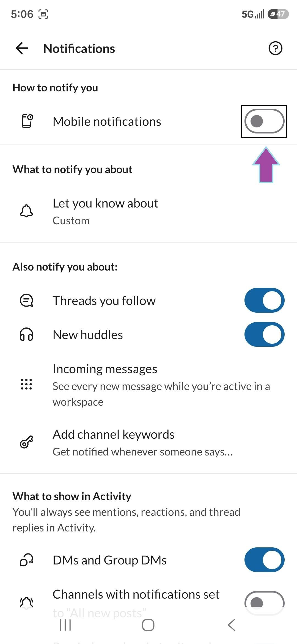Tap the headphones icon for New huddles
The height and width of the screenshot is (644, 297).
click(26, 335)
